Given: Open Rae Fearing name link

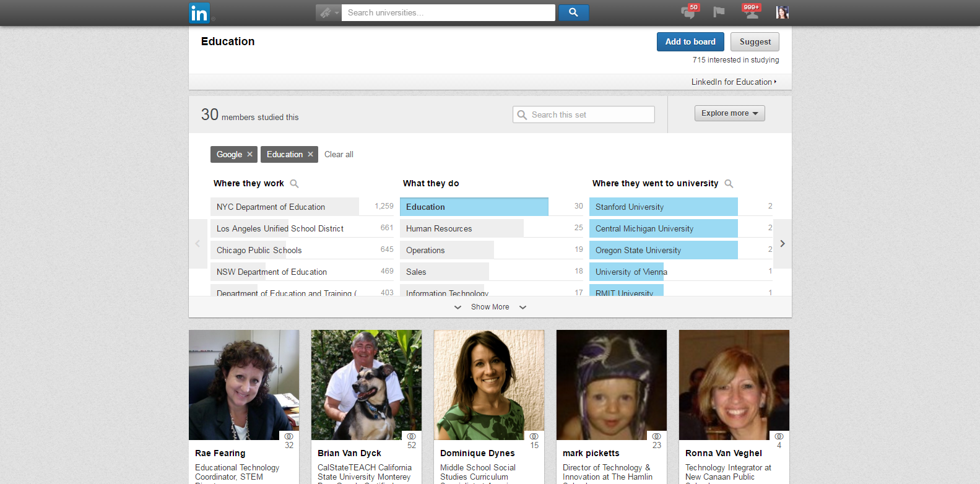Looking at the screenshot, I should click(x=220, y=453).
